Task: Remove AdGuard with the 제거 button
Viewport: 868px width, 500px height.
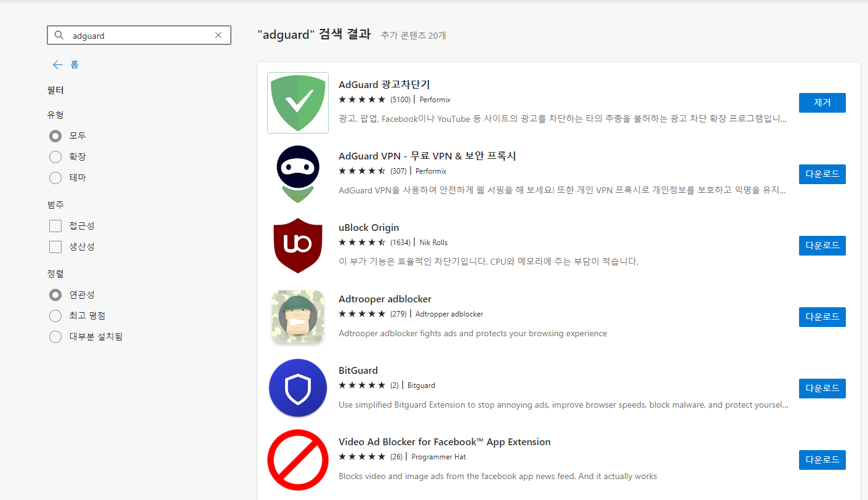Action: (x=822, y=103)
